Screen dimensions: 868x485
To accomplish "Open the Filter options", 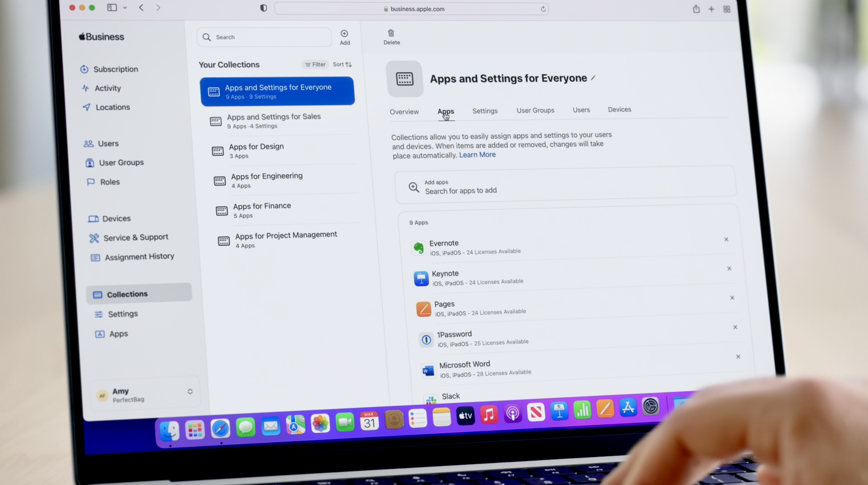I will pos(315,64).
